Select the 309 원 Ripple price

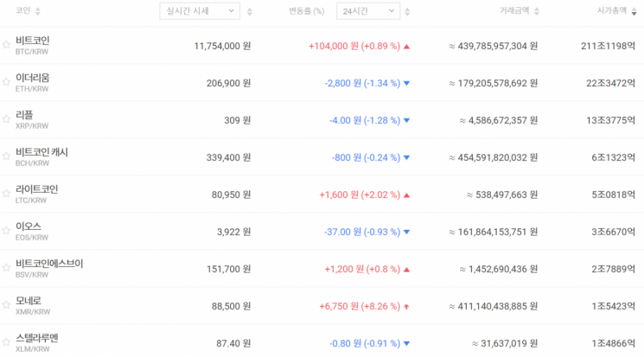238,120
